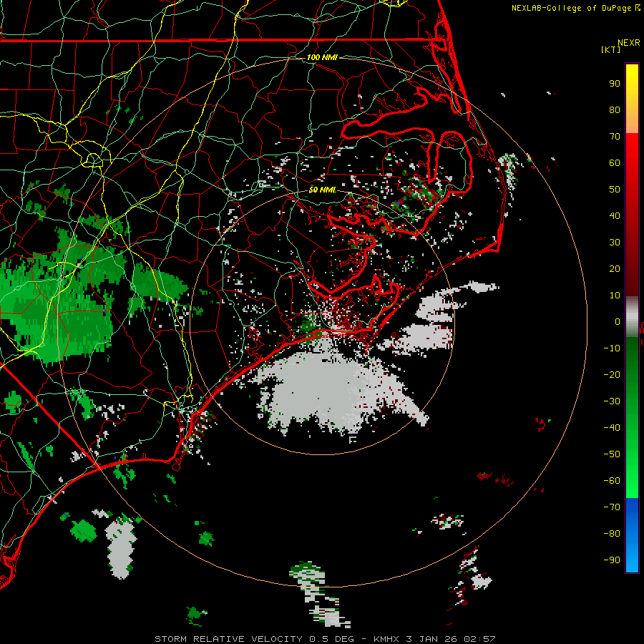Click the 70 value on velocity scale
This screenshot has width=644, height=644.
pos(615,137)
